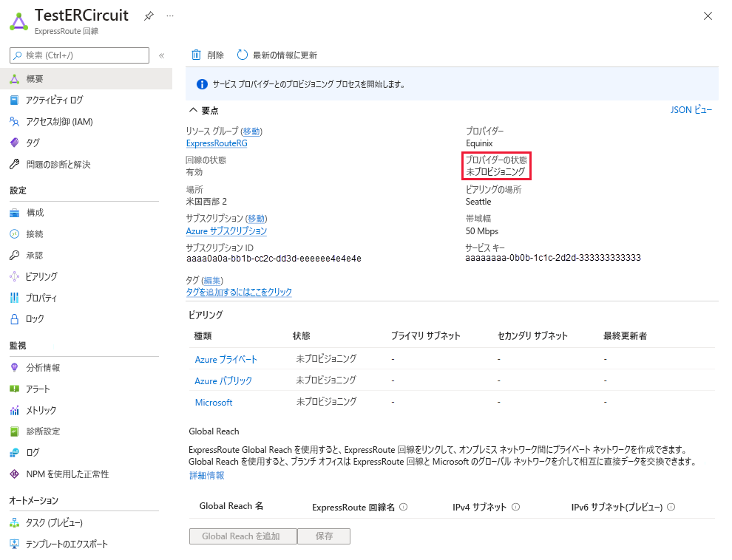
Task: Open the ExpressRouteRG resource group link
Action: tap(217, 143)
